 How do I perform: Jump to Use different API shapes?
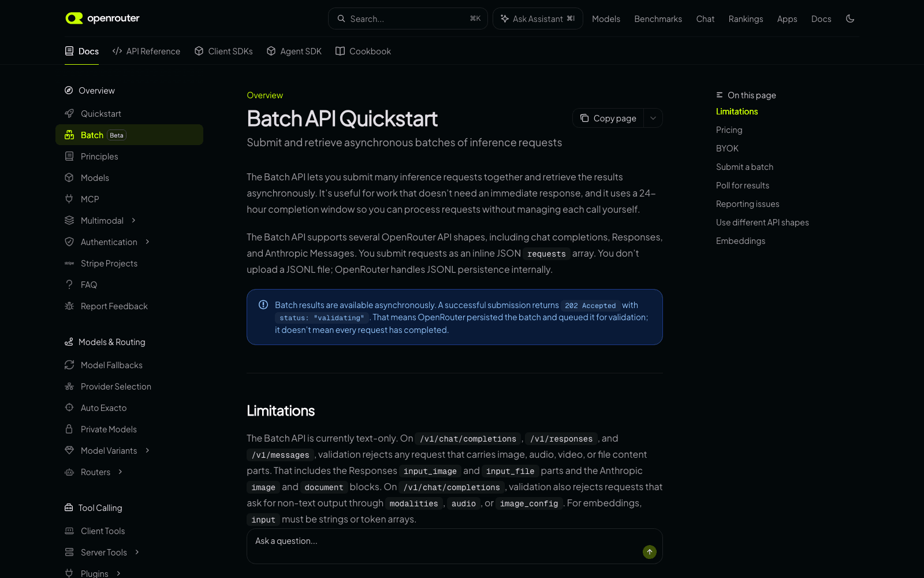tap(762, 223)
